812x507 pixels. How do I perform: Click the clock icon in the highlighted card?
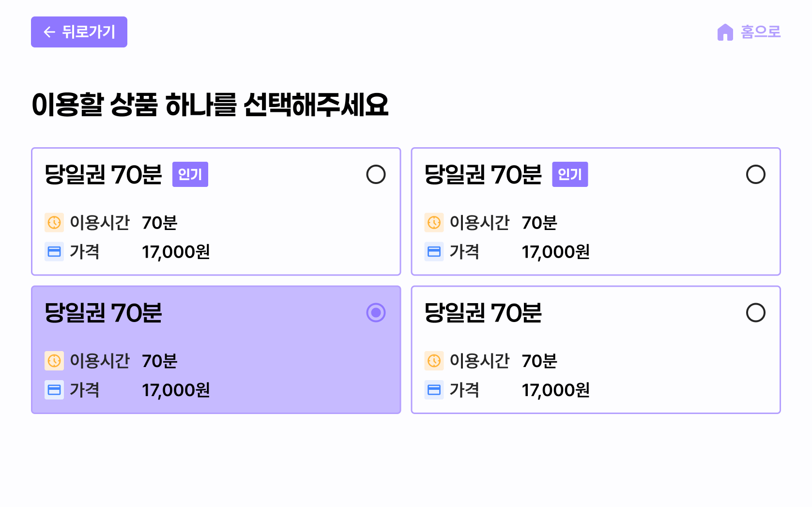(x=54, y=361)
